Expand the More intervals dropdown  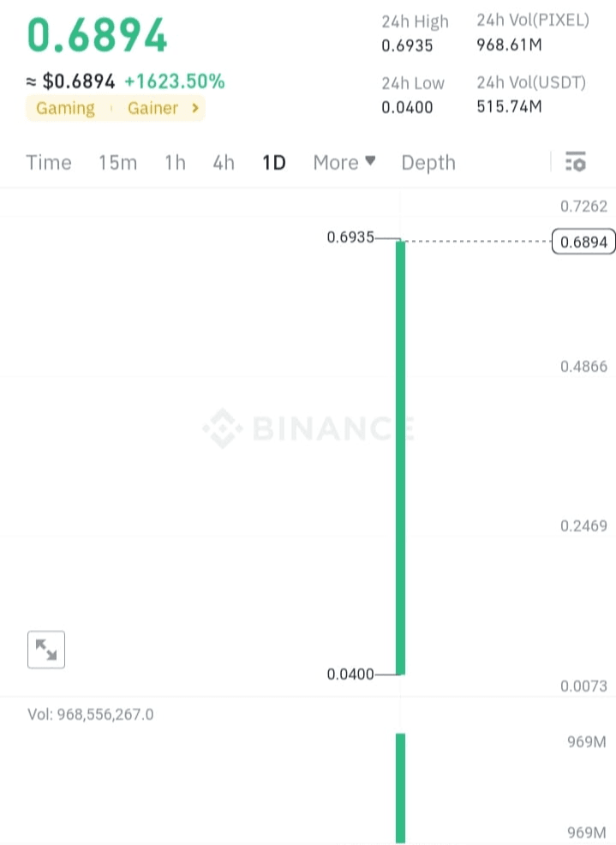point(344,162)
